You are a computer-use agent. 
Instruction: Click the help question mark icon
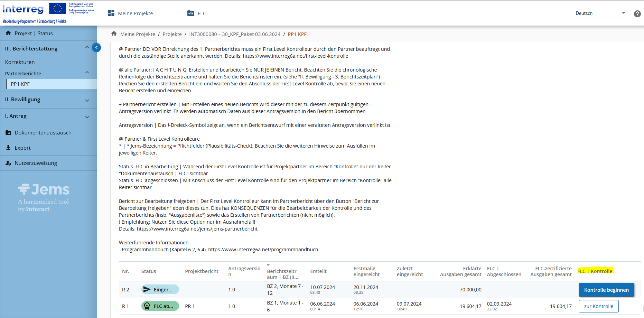coord(637,14)
